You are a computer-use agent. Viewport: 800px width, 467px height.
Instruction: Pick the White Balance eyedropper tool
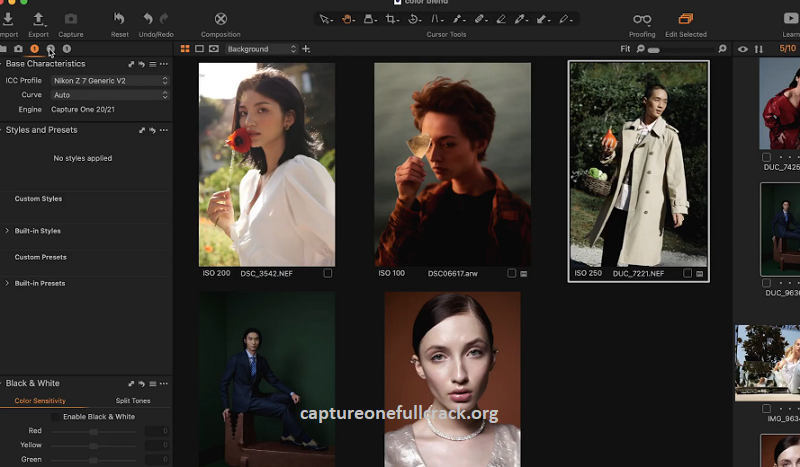tap(519, 19)
